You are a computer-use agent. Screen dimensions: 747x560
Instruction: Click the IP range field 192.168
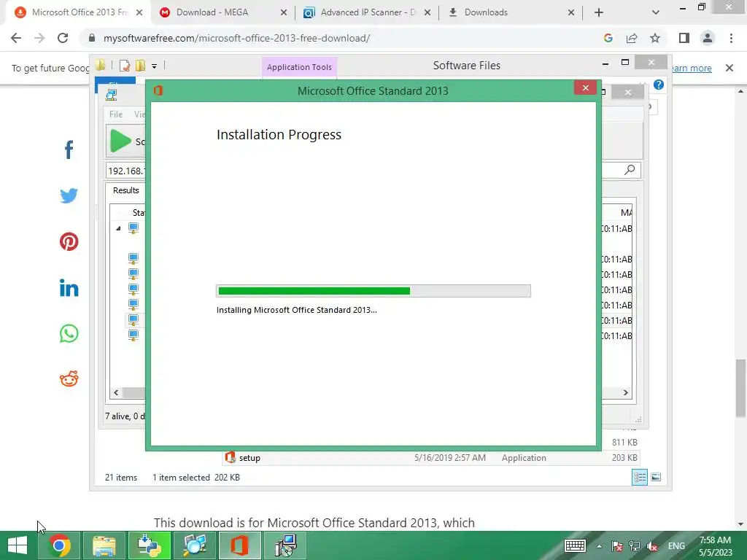tap(125, 171)
